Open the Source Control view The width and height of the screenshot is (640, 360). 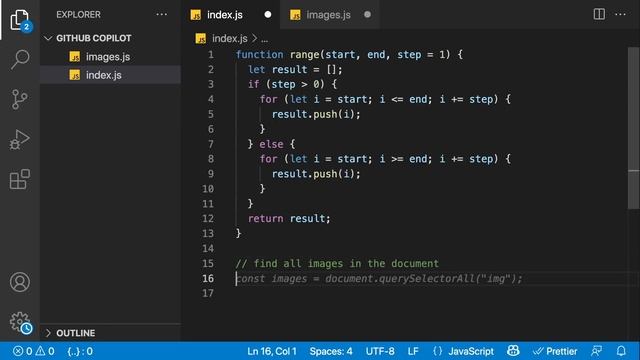click(19, 99)
